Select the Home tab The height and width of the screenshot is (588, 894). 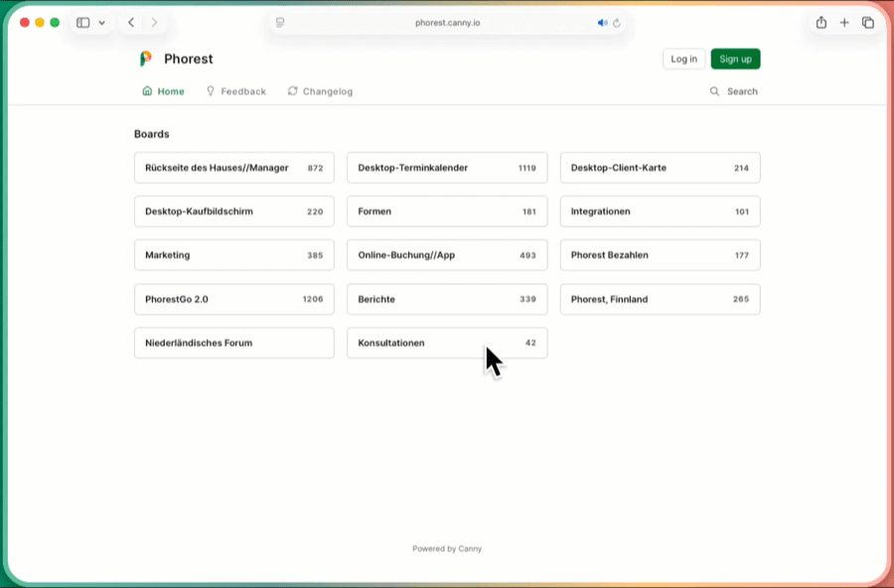point(164,91)
